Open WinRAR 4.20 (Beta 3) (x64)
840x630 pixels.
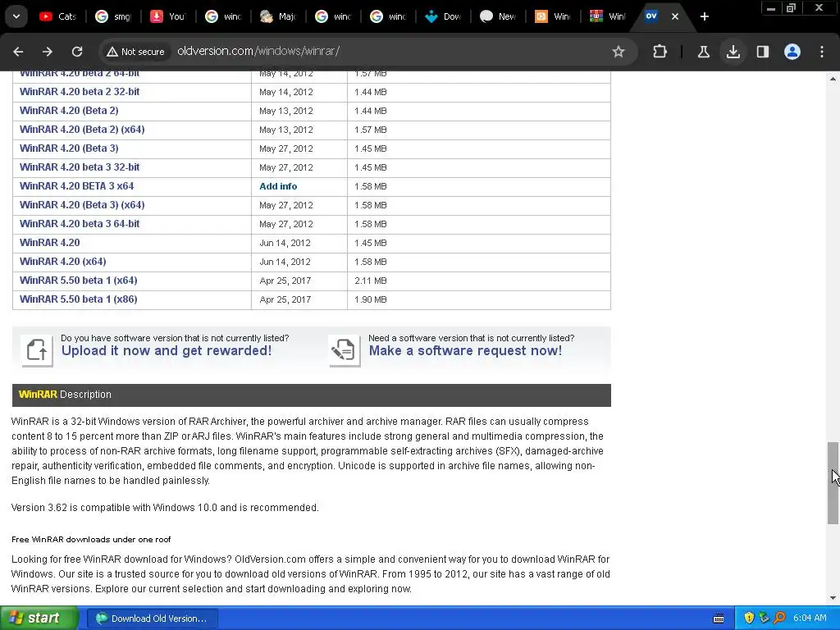pos(82,204)
